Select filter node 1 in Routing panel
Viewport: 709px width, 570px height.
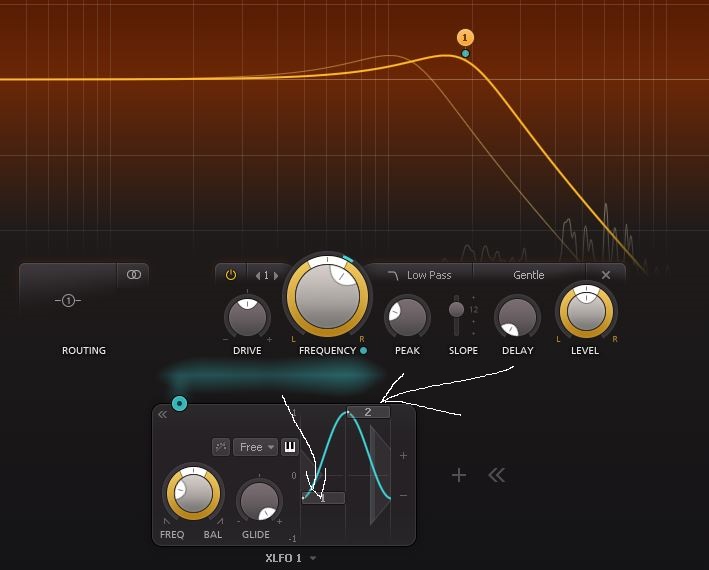pos(68,300)
